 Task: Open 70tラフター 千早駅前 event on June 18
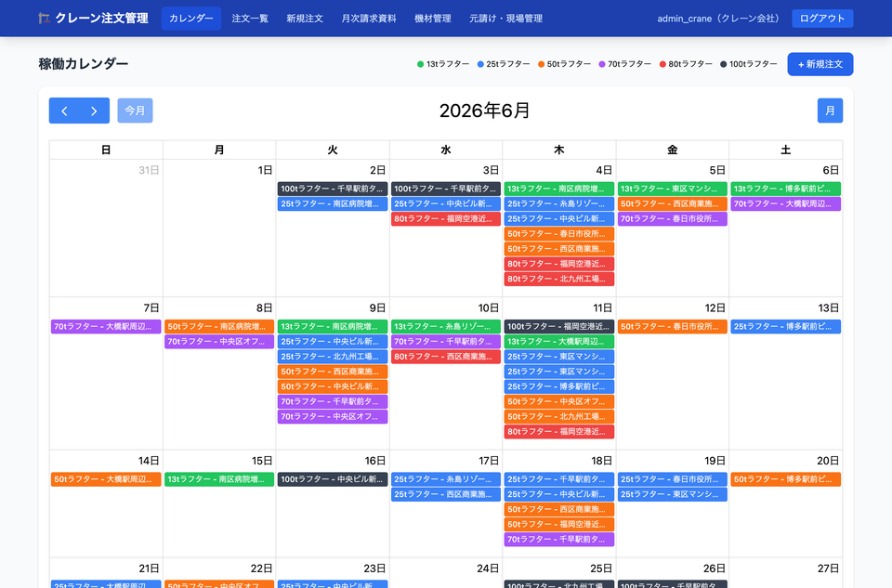[558, 540]
